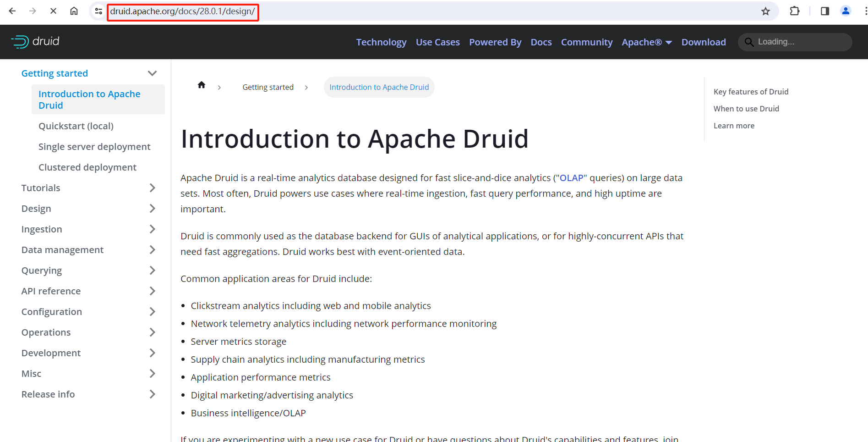Open Querying sidebar category
Viewport: 868px width, 442px height.
[x=42, y=271]
